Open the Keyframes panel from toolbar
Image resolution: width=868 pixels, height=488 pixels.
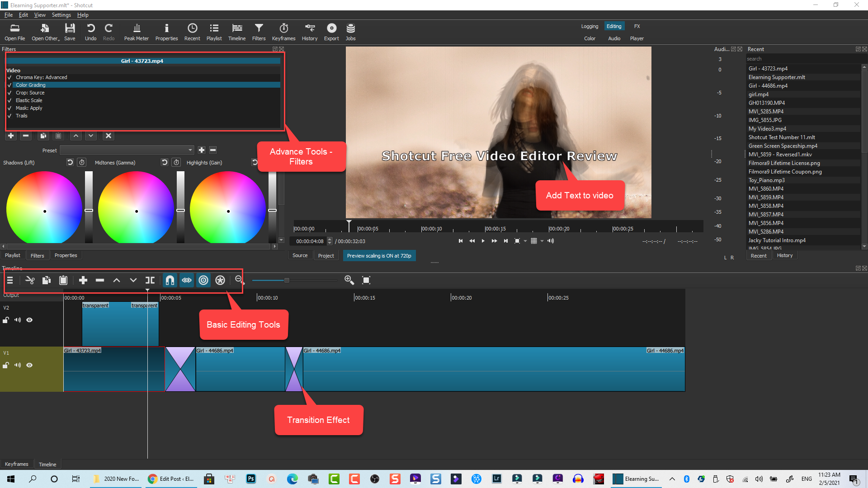[x=283, y=32]
